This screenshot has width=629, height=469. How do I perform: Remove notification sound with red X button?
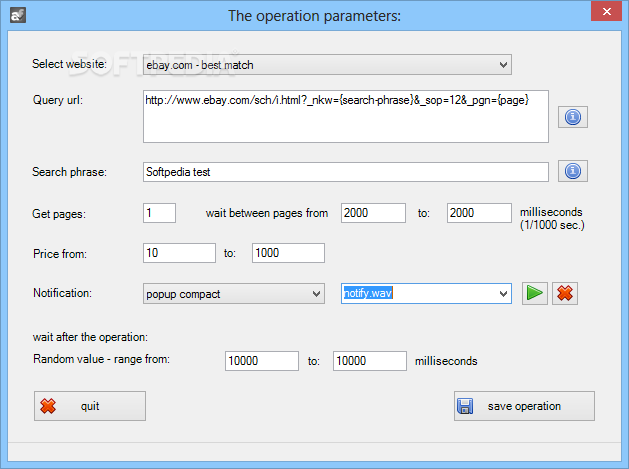(564, 293)
